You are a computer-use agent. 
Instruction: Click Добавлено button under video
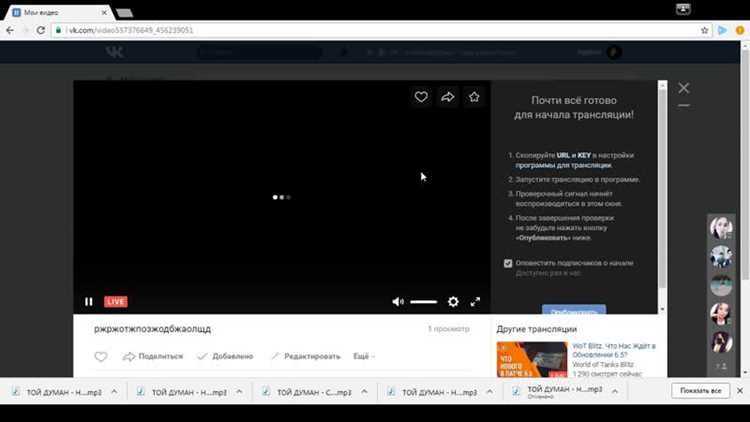[x=226, y=356]
